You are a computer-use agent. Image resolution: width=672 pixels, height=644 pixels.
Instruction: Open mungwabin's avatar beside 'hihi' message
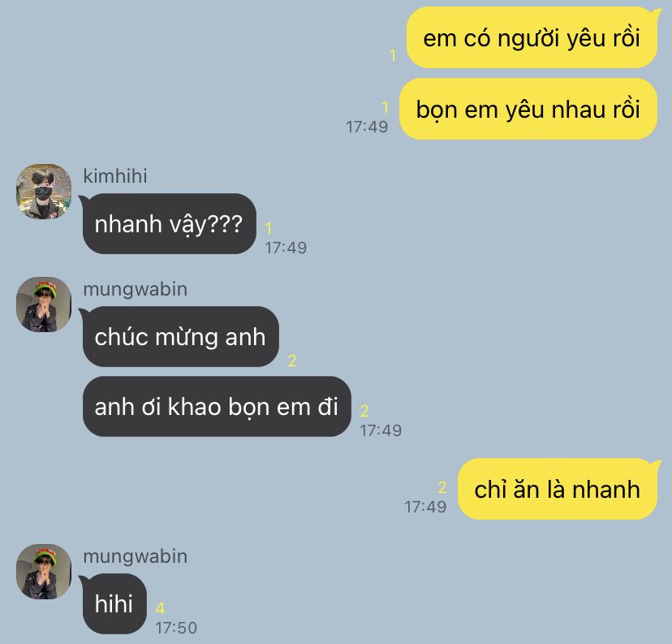point(44,572)
